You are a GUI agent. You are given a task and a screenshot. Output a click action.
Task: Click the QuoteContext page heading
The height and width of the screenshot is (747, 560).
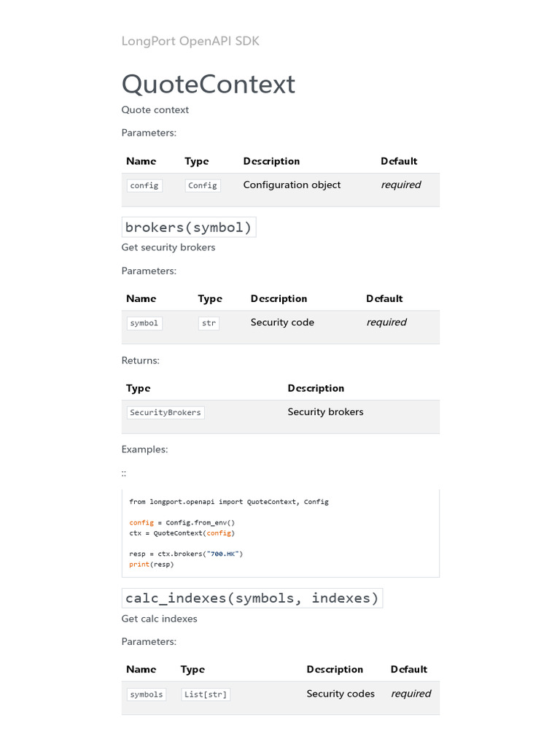tap(208, 85)
